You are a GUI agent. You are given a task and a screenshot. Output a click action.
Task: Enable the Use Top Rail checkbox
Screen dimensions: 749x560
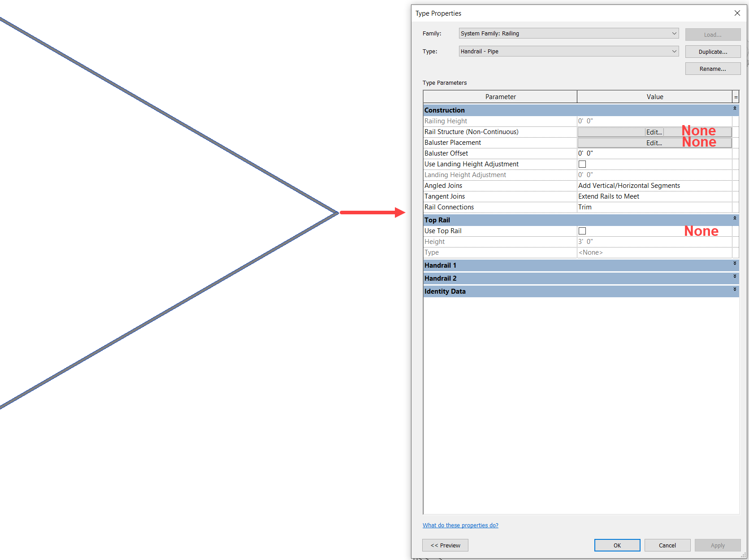(x=582, y=230)
